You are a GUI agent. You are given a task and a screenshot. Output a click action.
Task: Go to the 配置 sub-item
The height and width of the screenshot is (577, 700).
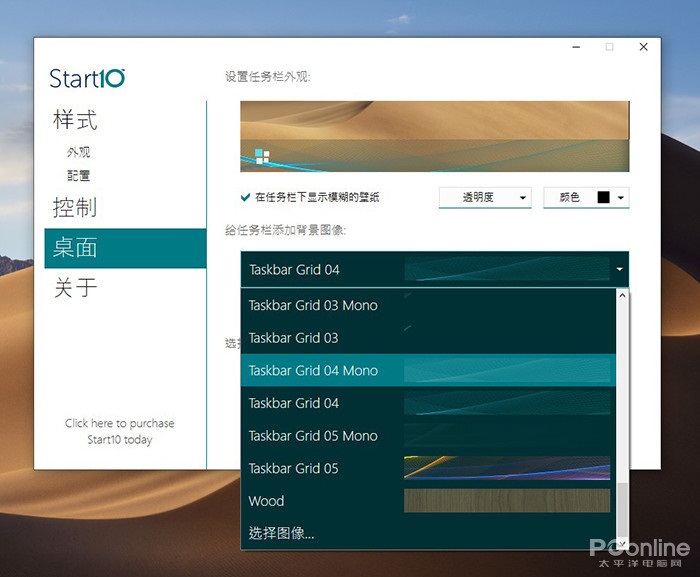(78, 175)
